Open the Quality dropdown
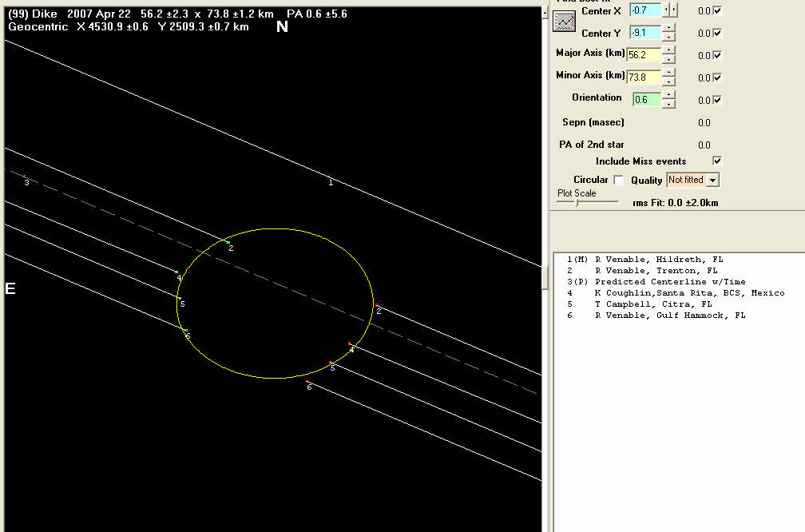Screen dimensions: 805x532 coord(712,180)
